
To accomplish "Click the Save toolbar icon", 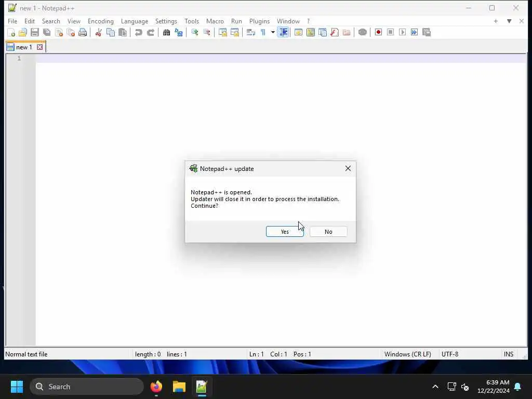I will (x=35, y=32).
